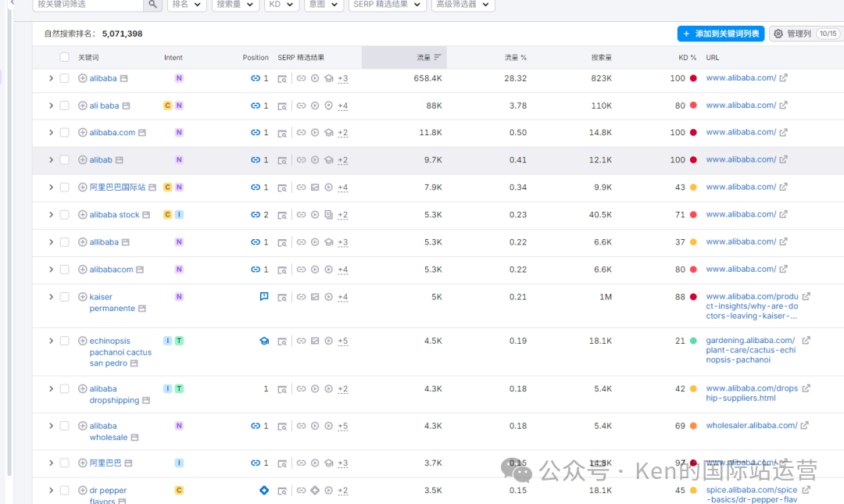Check the box for 'alibaba dropshipping' row
844x504 pixels.
click(x=65, y=389)
